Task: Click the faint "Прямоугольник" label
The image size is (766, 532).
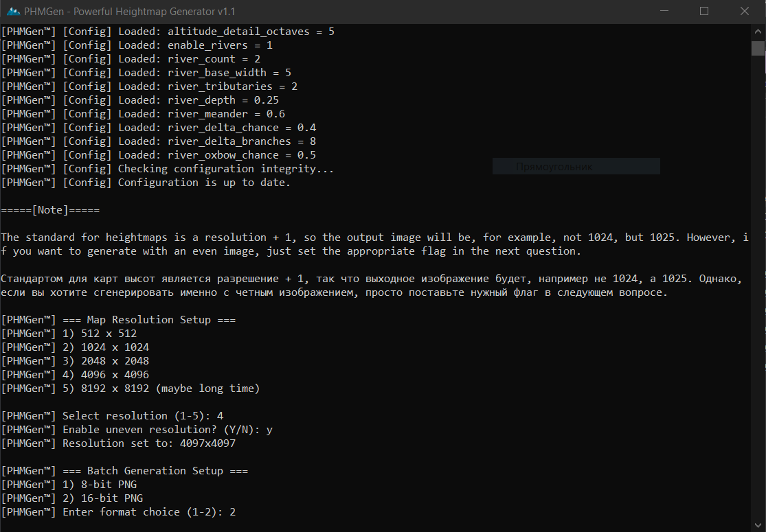Action: point(554,167)
